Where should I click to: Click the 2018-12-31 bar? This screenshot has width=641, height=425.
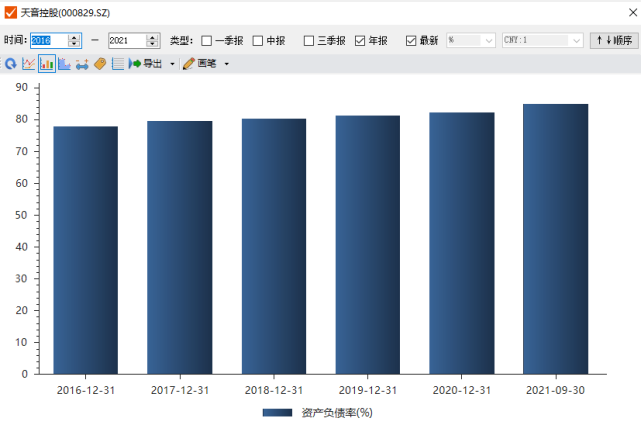click(273, 246)
